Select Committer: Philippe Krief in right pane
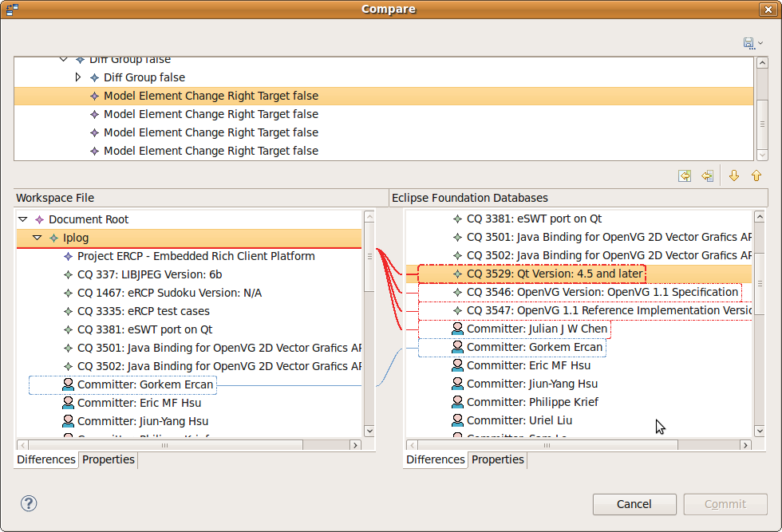Viewport: 782px width, 532px height. [533, 402]
